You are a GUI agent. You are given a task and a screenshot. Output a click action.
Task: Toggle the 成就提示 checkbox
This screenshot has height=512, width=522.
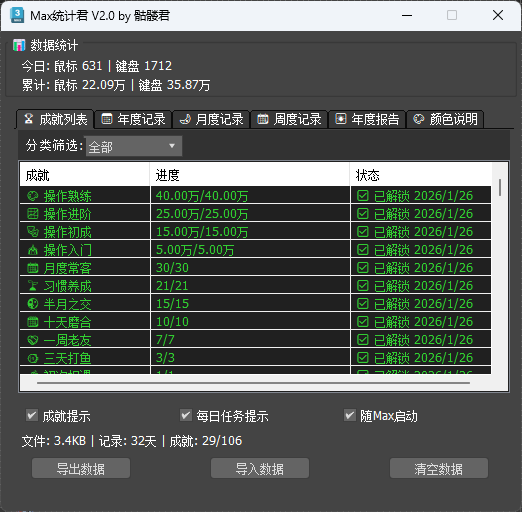[32, 416]
